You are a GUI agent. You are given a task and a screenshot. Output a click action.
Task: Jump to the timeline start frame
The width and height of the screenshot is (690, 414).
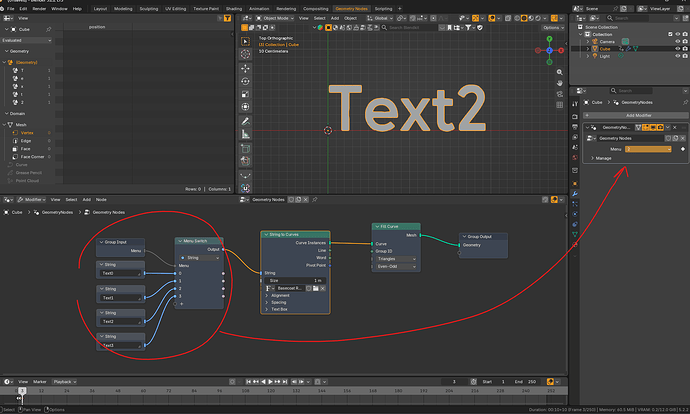(249, 382)
